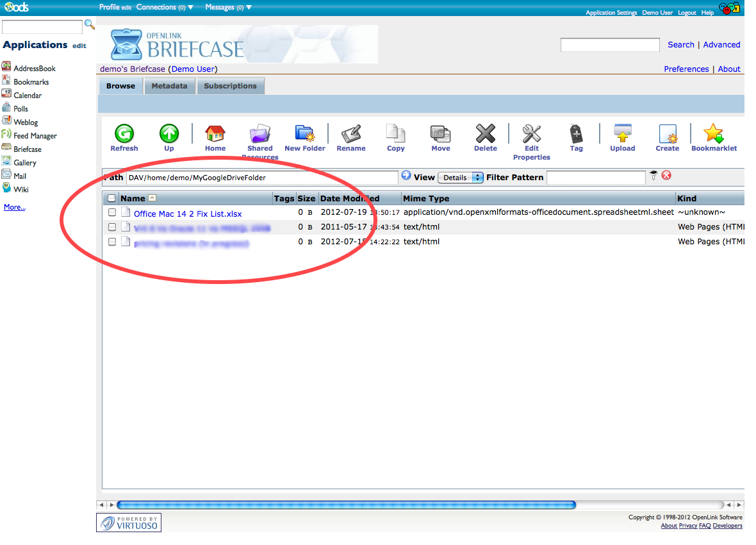This screenshot has width=756, height=545.
Task: Click the Preferences link
Action: [x=686, y=69]
